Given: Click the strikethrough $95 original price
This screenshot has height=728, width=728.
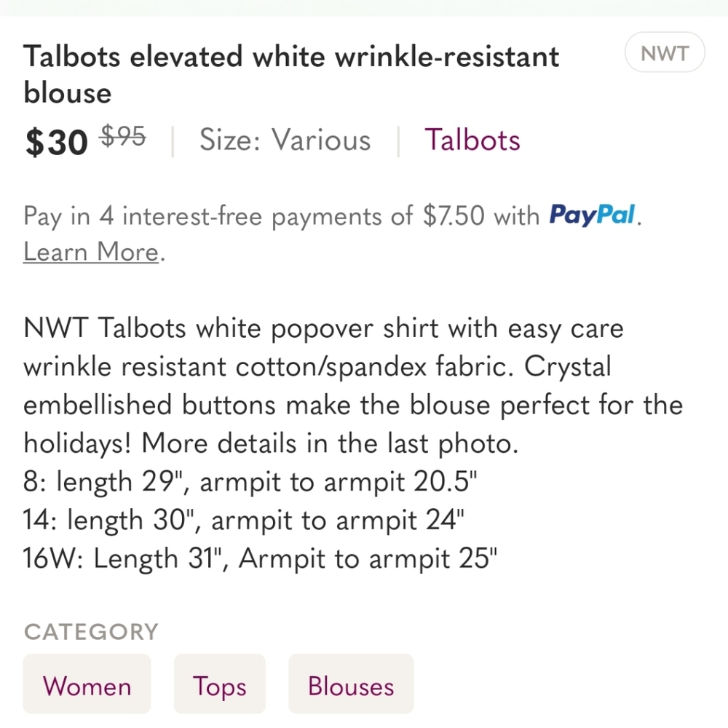Looking at the screenshot, I should coord(122,135).
